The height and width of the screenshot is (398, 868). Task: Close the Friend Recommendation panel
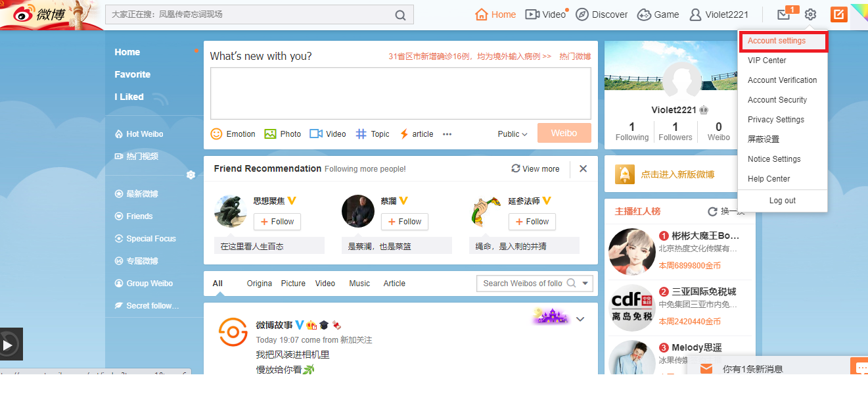pos(583,168)
